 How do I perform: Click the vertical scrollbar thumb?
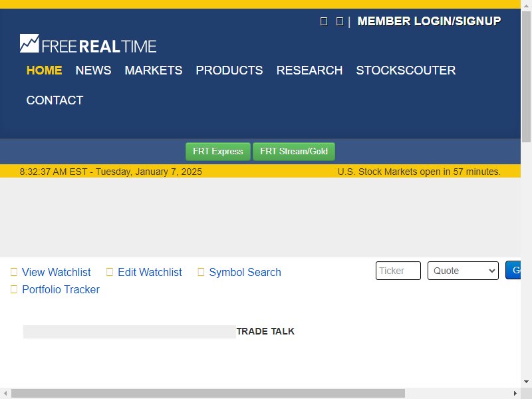[526, 76]
